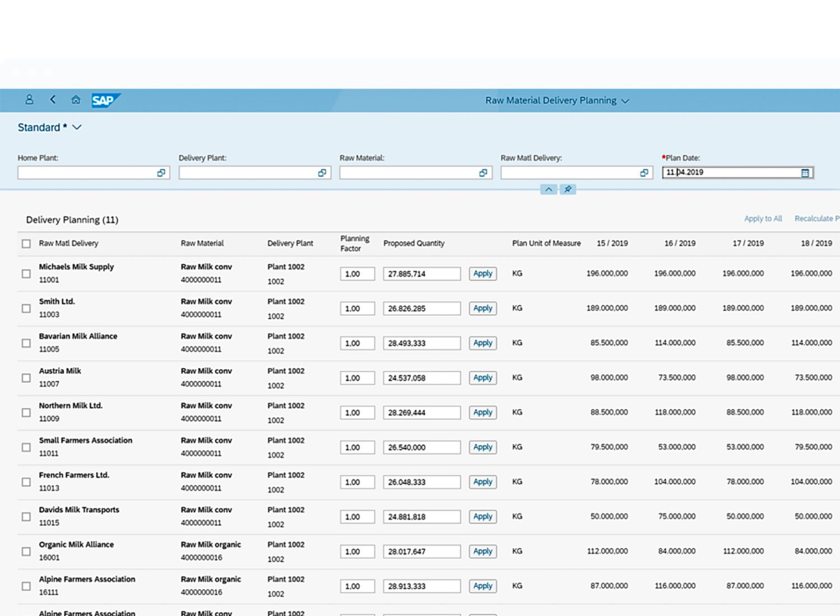Screen dimensions: 840x616
Task: Open the Plan Date calendar picker
Action: 805,173
